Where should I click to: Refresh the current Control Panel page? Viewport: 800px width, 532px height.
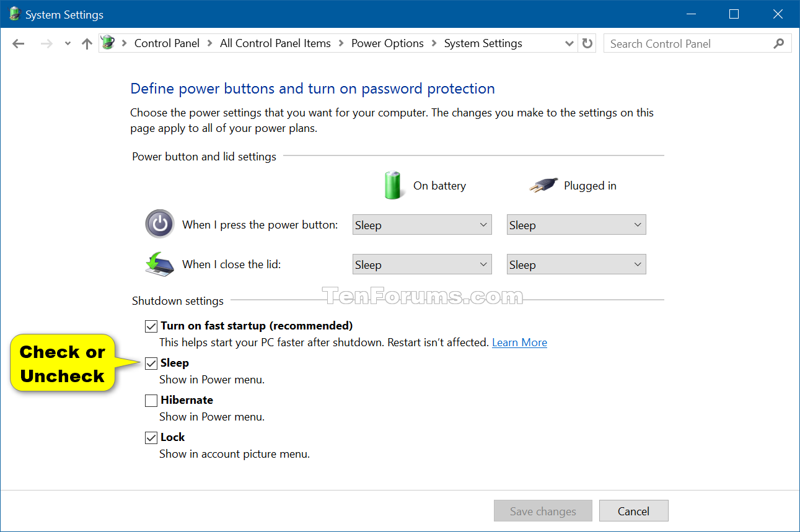click(x=586, y=43)
